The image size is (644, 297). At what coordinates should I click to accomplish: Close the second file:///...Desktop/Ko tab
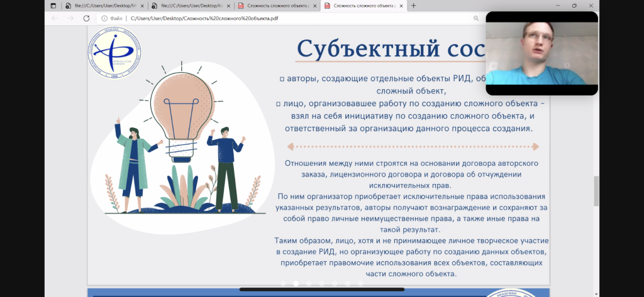228,6
